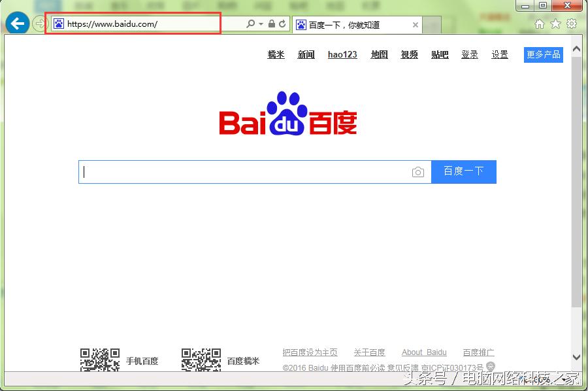The width and height of the screenshot is (588, 391).
Task: Open Internet Explorer home page icon
Action: (x=540, y=23)
